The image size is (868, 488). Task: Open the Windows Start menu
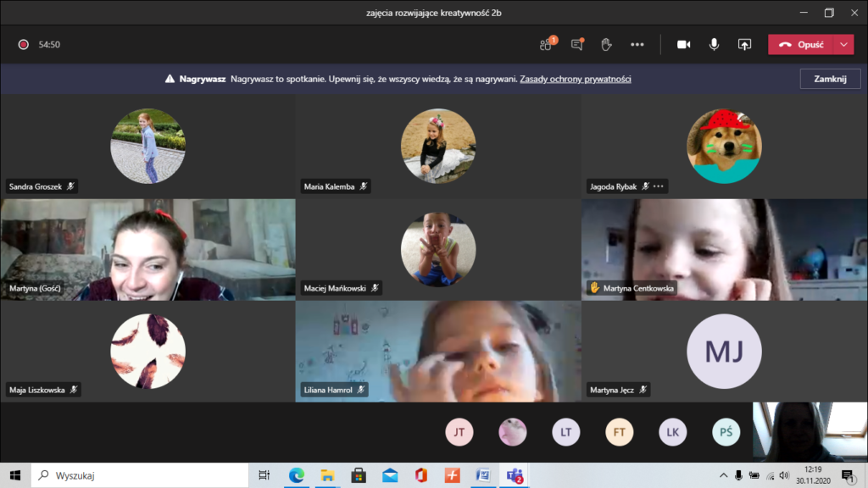click(x=15, y=475)
